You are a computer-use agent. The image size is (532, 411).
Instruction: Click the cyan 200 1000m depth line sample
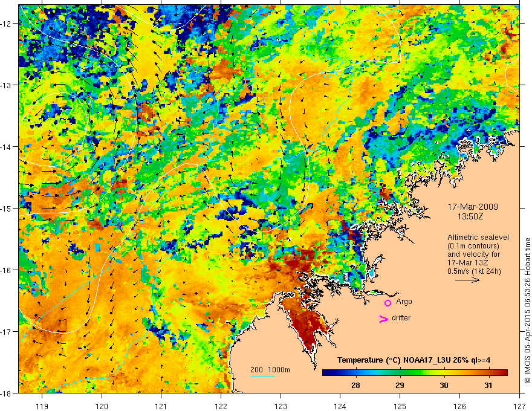tap(262, 376)
